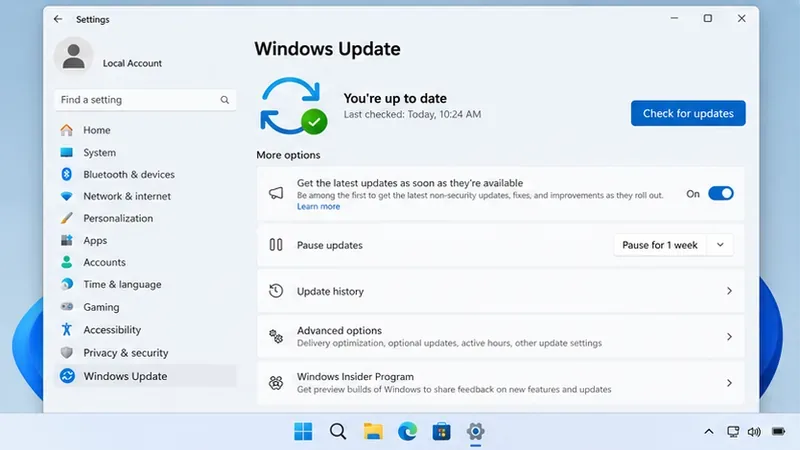Open taskbar Search magnifier
The image size is (800, 450).
pos(338,432)
